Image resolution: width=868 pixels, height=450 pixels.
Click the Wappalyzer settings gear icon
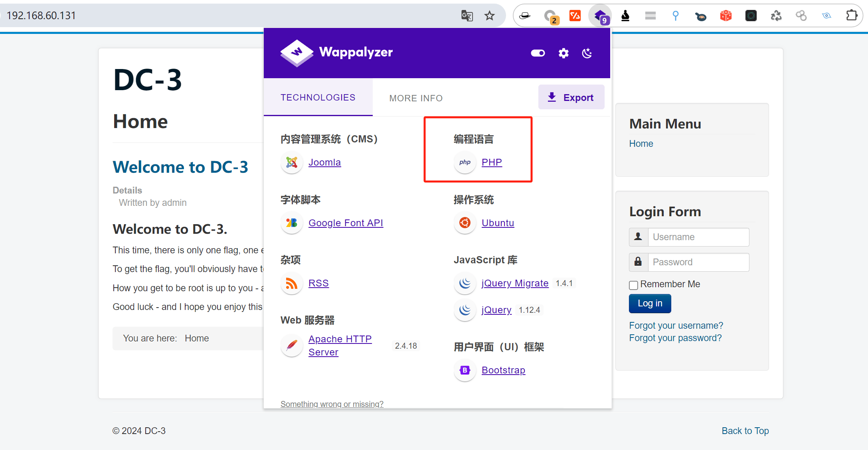pyautogui.click(x=563, y=53)
